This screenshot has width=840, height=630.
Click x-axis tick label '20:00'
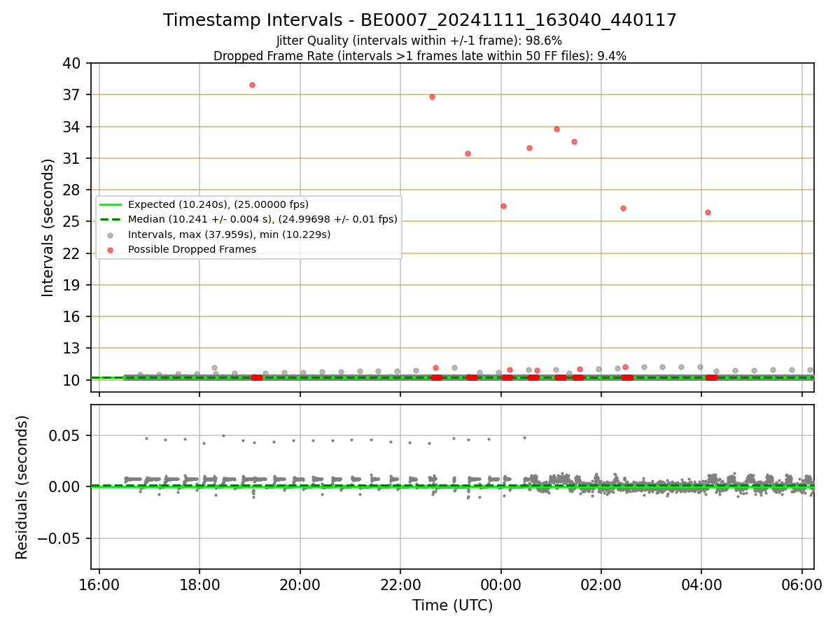pos(300,584)
